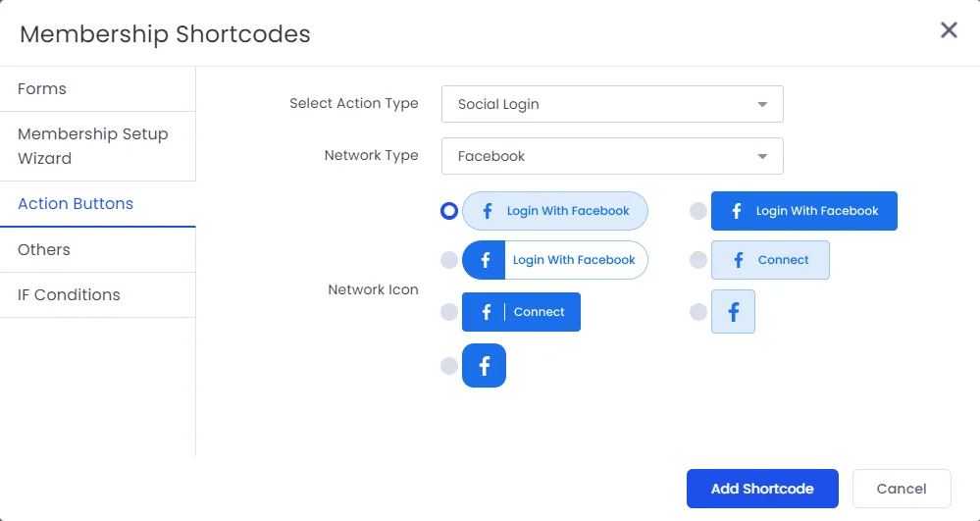The width and height of the screenshot is (980, 521).
Task: Expand the Network Type dropdown
Action: (612, 156)
